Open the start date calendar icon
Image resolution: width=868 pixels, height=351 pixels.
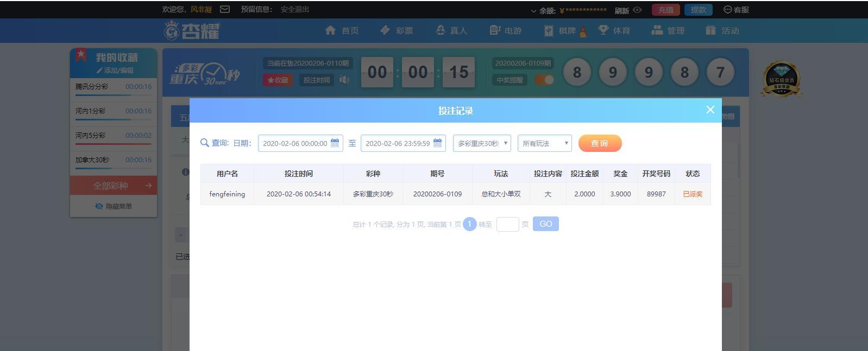click(x=335, y=143)
